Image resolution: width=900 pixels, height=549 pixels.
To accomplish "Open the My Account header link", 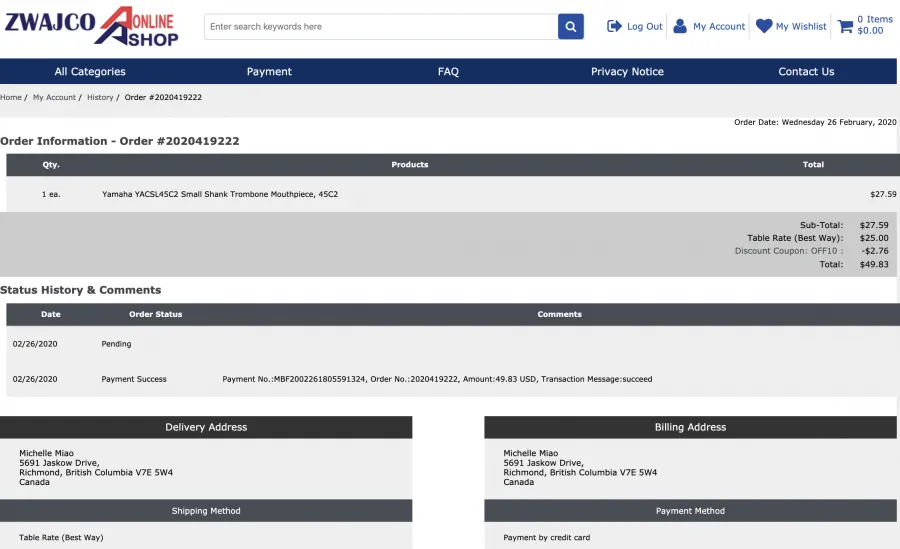I will 719,26.
